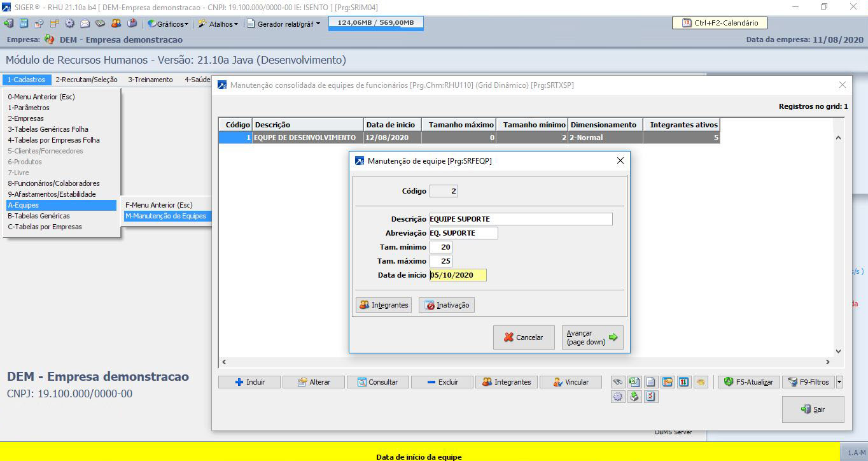Expand the arrow next to F9-Filtros
868x461 pixels.
(x=839, y=382)
